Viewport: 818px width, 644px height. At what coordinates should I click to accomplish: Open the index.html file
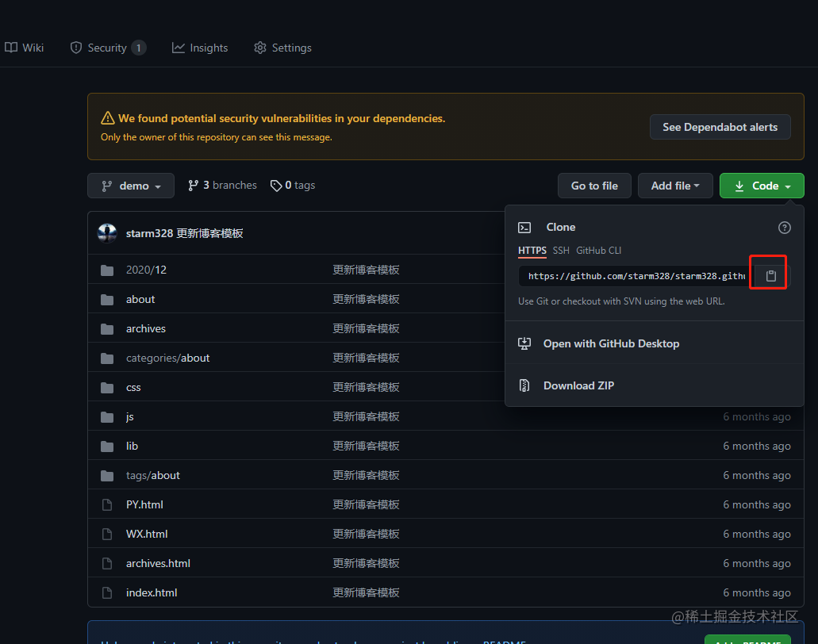(x=152, y=592)
